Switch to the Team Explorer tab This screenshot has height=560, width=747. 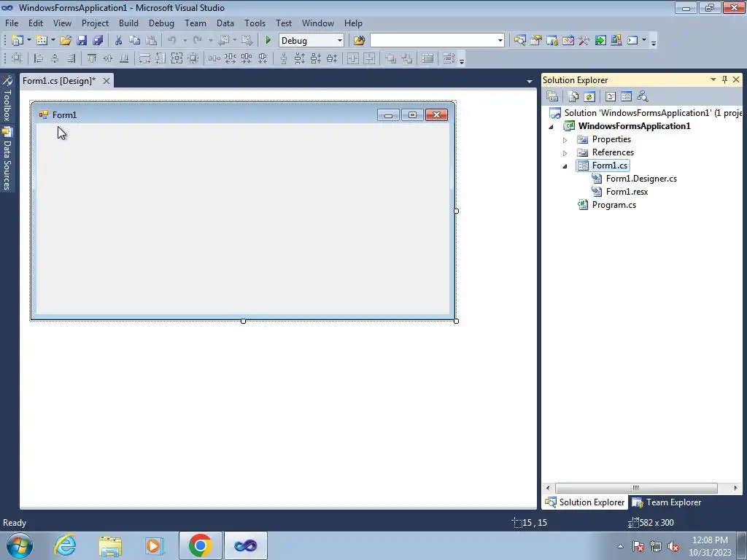tap(667, 502)
